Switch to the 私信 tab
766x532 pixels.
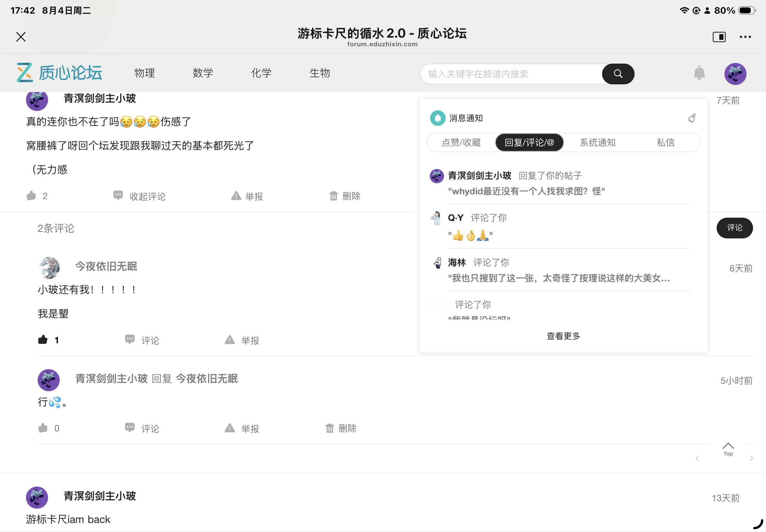click(x=665, y=143)
